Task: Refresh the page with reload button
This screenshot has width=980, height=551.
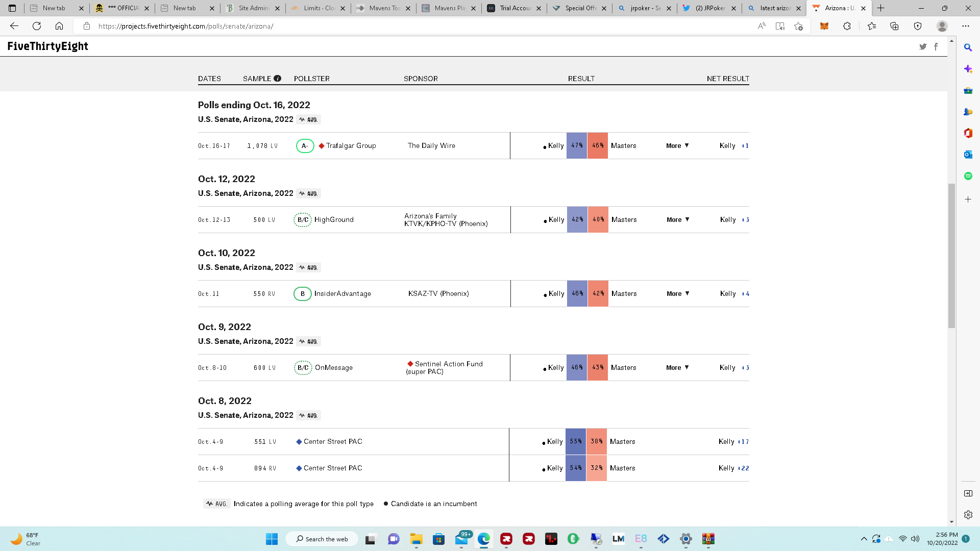Action: [x=37, y=26]
